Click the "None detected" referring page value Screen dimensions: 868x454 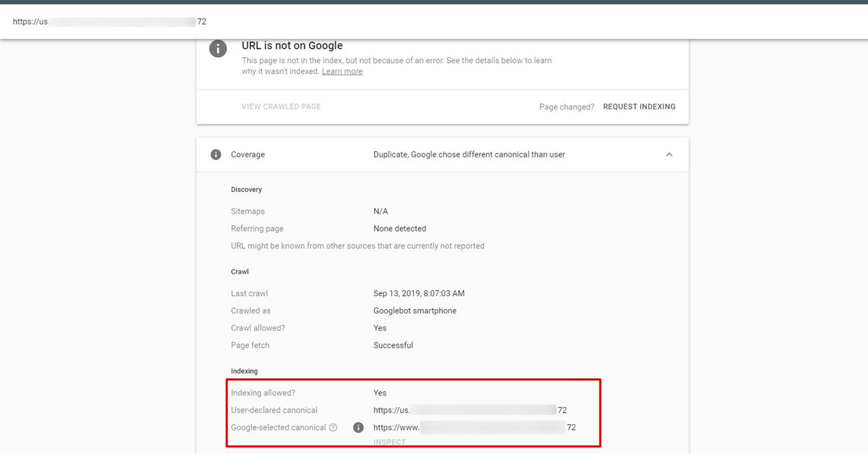pyautogui.click(x=399, y=228)
